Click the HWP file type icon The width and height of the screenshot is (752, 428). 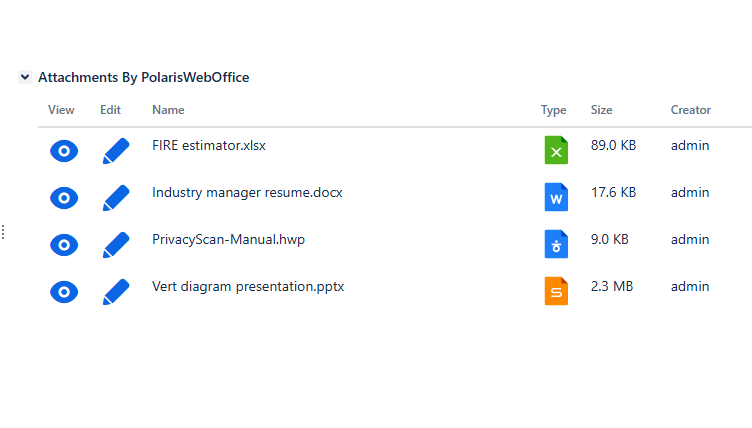click(556, 244)
